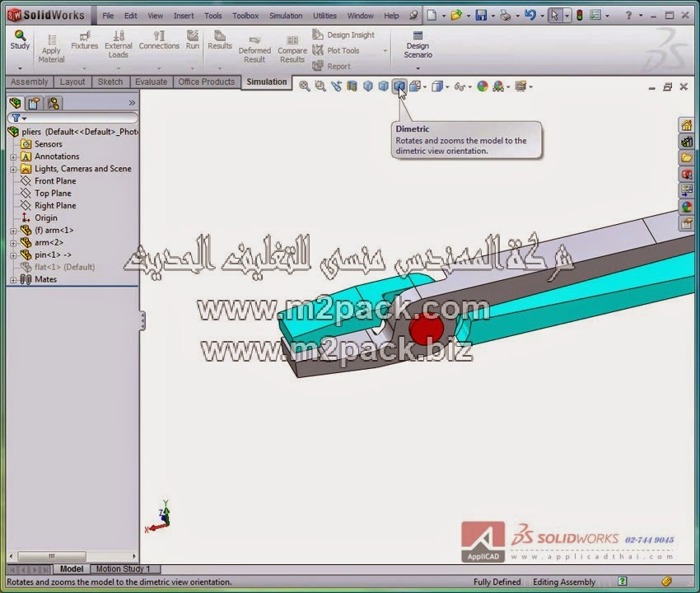Click the Design Scenario tool
The height and width of the screenshot is (593, 700).
[x=418, y=44]
